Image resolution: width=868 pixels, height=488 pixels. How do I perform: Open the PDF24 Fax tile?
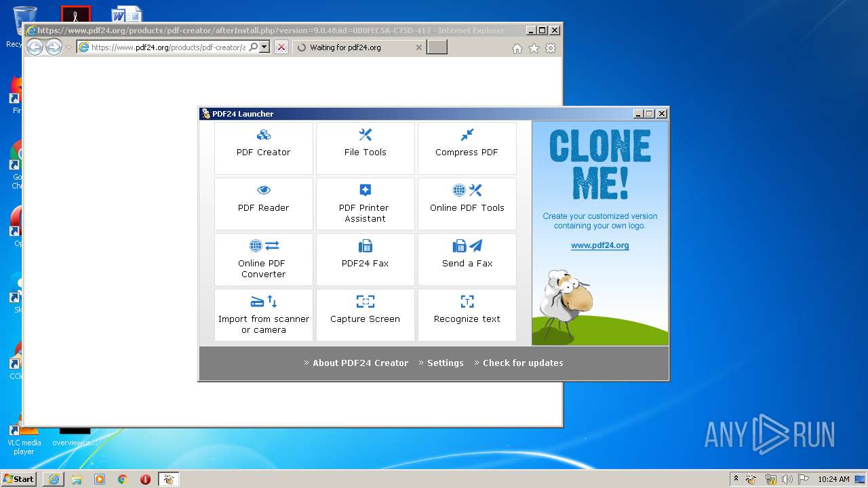[366, 260]
